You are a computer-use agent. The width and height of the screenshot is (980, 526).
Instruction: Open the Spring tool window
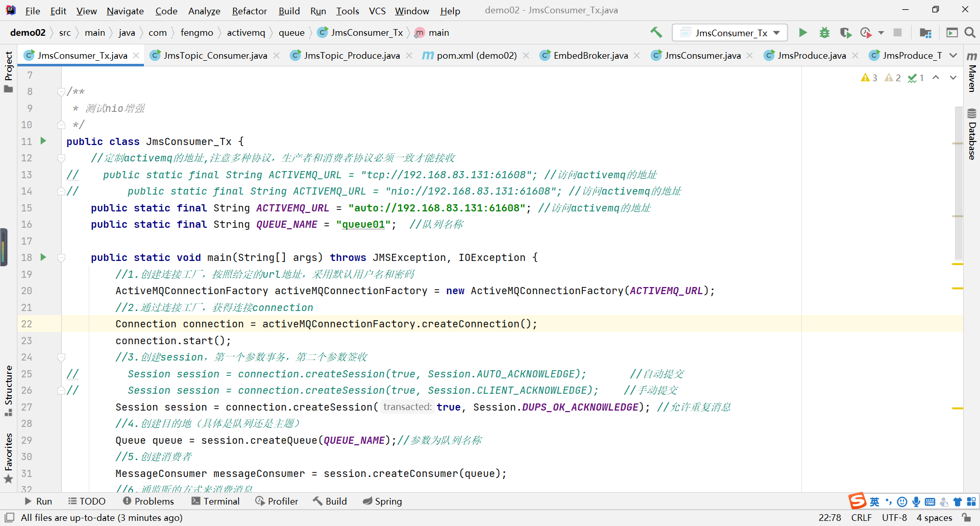(x=382, y=501)
